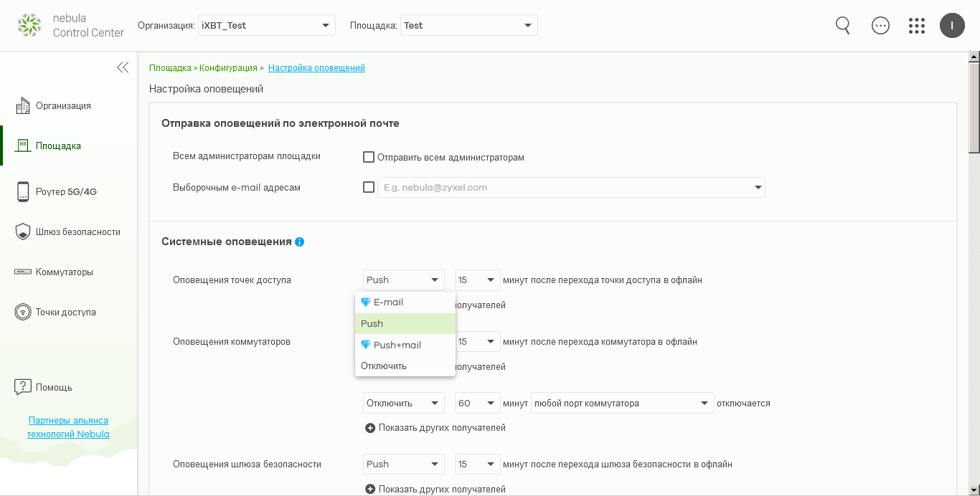
Task: Expand the любой порт коммутатора dropdown
Action: [622, 404]
